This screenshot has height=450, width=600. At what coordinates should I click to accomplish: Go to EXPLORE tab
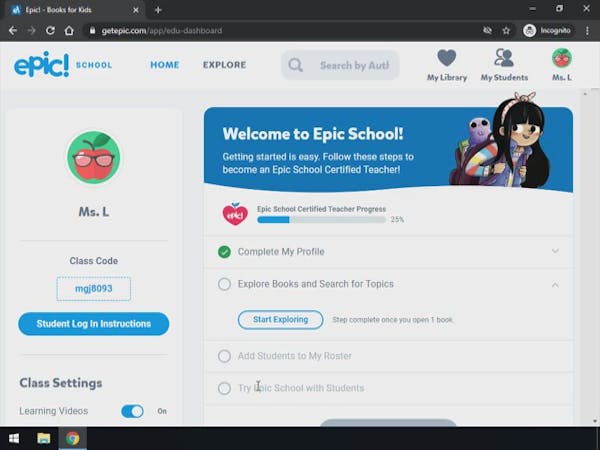(225, 65)
